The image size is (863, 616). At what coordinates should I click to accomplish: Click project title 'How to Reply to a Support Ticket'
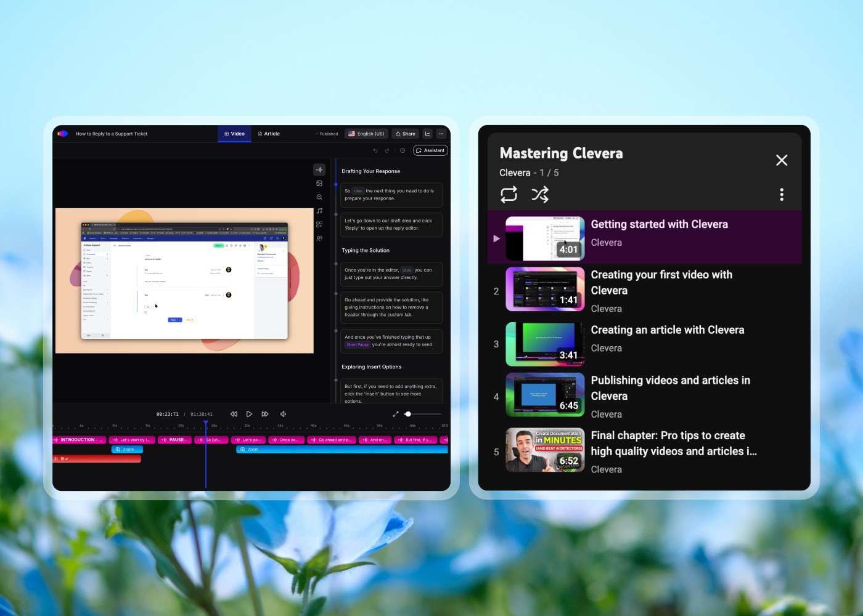(x=112, y=134)
